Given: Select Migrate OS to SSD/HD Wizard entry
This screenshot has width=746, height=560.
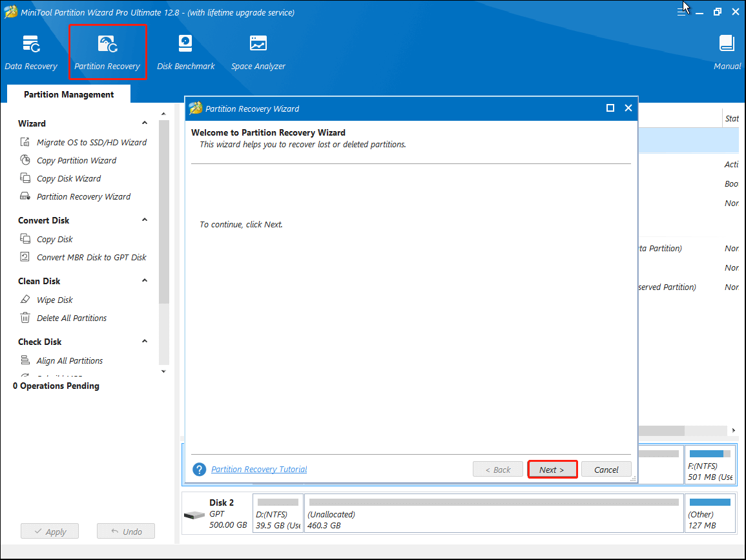Looking at the screenshot, I should point(92,142).
